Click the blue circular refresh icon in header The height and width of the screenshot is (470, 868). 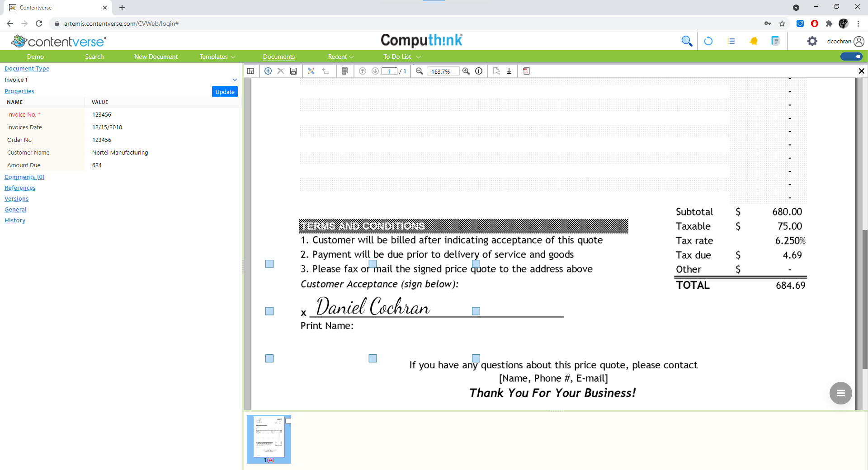click(708, 41)
